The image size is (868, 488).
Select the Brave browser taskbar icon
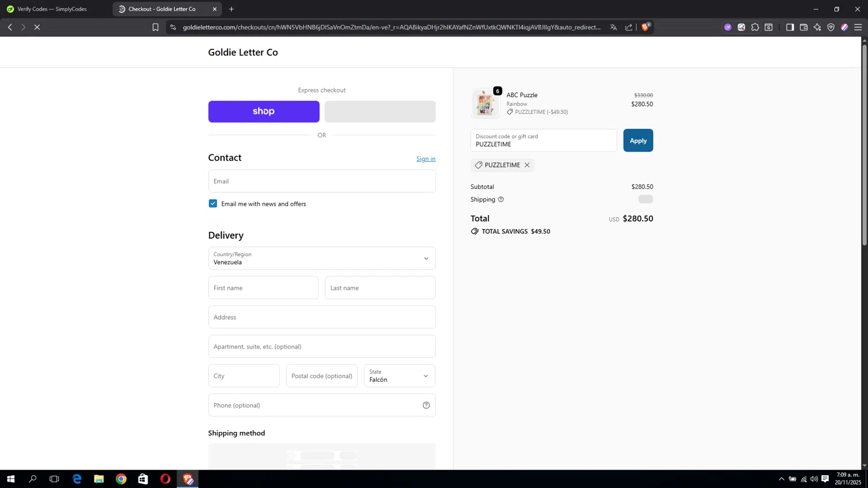point(187,479)
